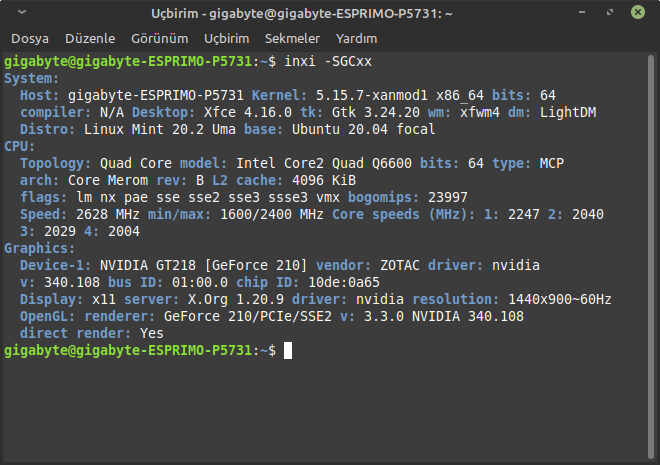Viewport: 660px width, 465px height.
Task: Click desktop value 'Xfce 4.16.0'
Action: pos(248,112)
